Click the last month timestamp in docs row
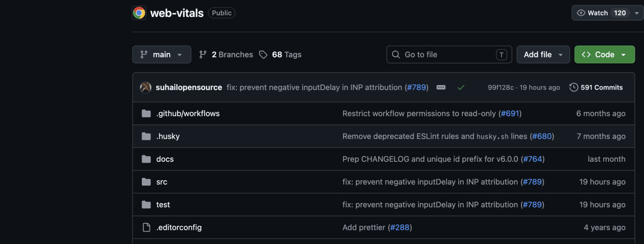 [x=607, y=159]
